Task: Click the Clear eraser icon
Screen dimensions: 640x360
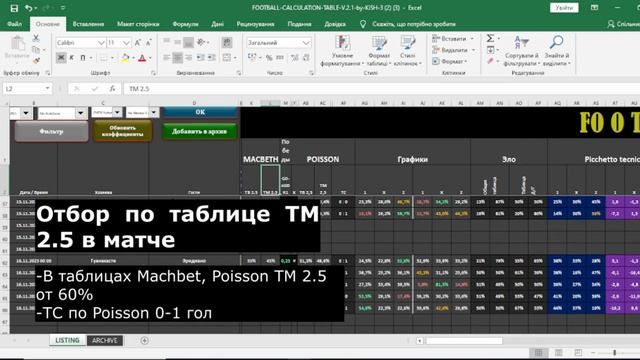Action: [x=490, y=61]
